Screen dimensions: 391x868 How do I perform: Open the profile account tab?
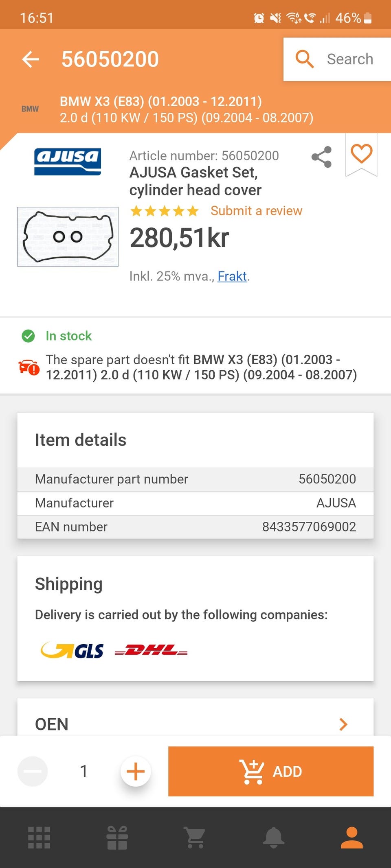click(352, 837)
